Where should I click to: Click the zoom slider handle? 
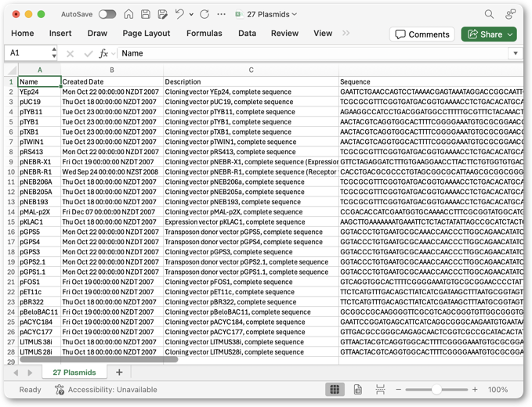pyautogui.click(x=436, y=390)
